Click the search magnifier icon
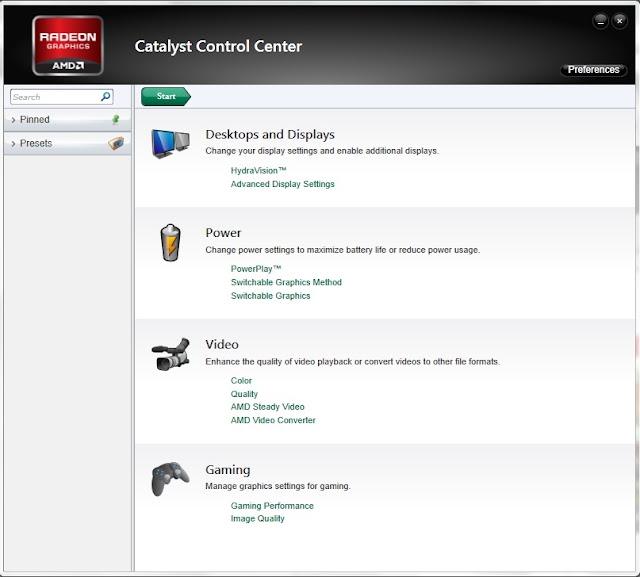Viewport: 640px width, 577px height. (x=105, y=97)
